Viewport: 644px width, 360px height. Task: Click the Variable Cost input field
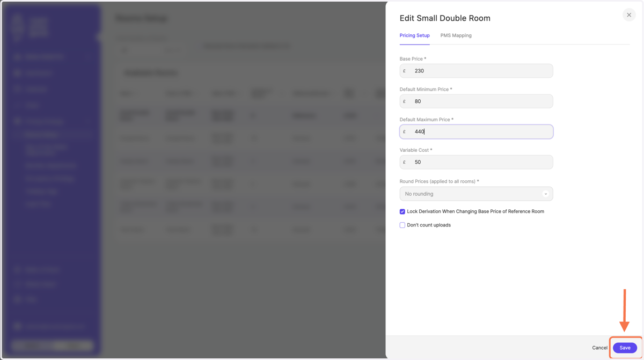pos(476,162)
